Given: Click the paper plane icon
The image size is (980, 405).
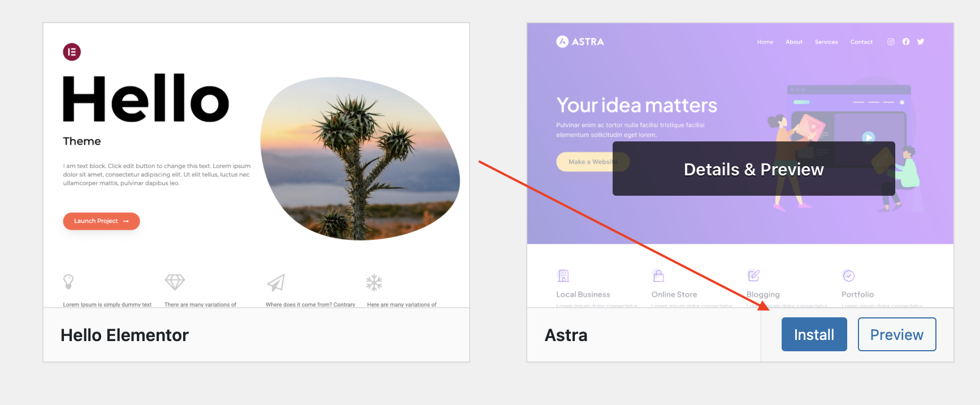Looking at the screenshot, I should point(276,282).
